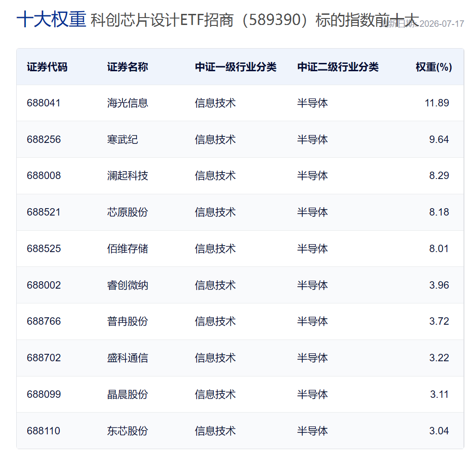Viewport: 476px width, 457px height.
Task: Click weight value 8.18
Action: pyautogui.click(x=439, y=212)
